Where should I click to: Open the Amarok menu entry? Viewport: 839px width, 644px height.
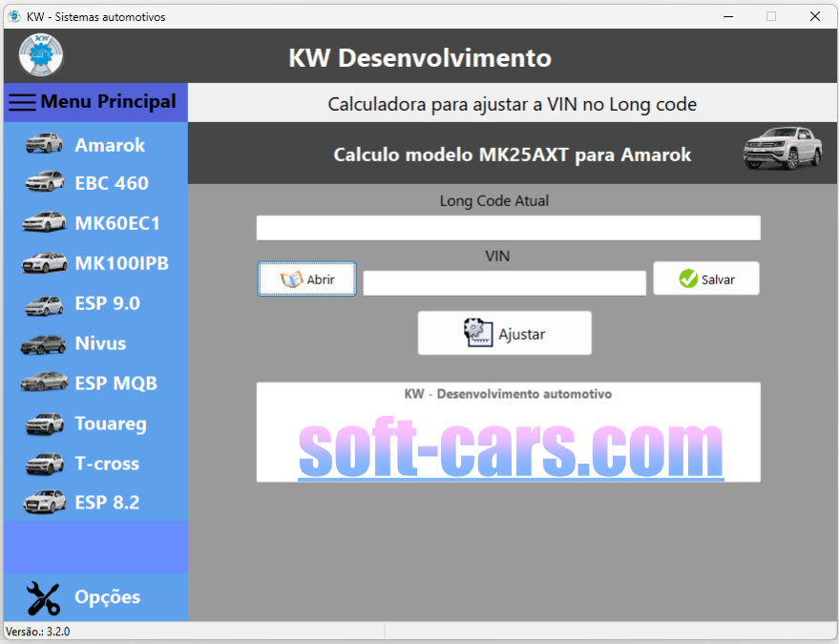(x=110, y=145)
